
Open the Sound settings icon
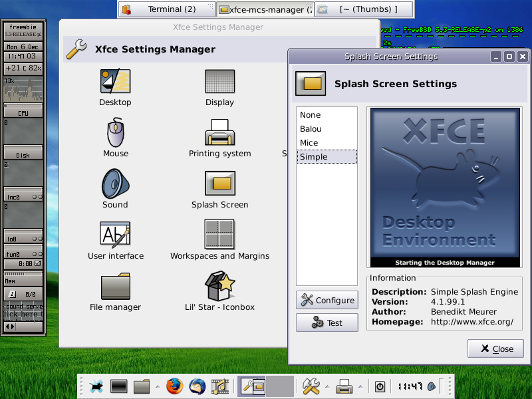pyautogui.click(x=115, y=184)
